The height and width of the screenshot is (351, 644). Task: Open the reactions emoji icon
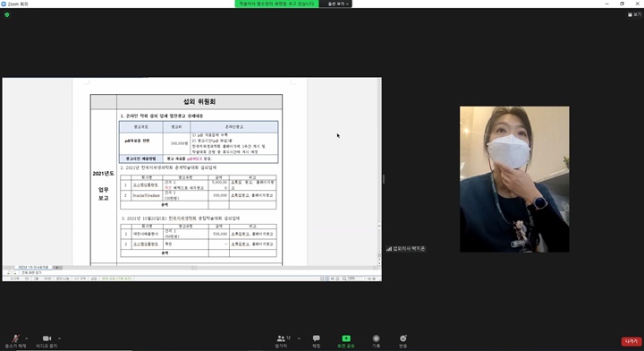[402, 338]
